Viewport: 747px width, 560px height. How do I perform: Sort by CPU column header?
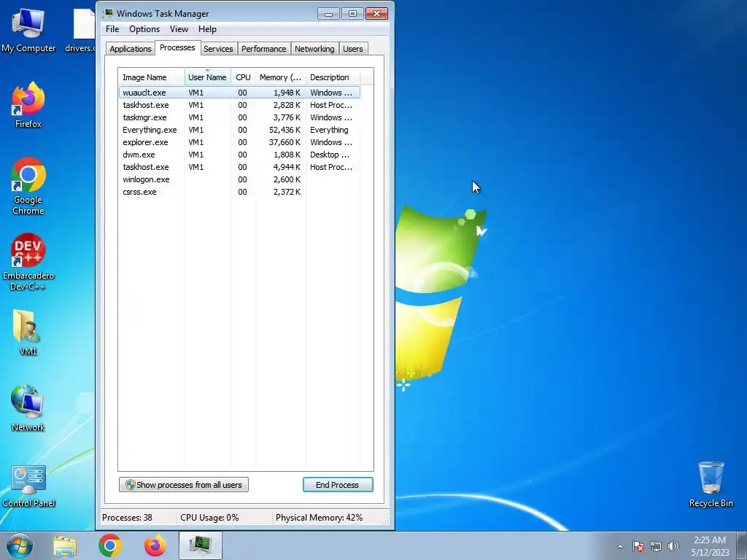pyautogui.click(x=243, y=77)
